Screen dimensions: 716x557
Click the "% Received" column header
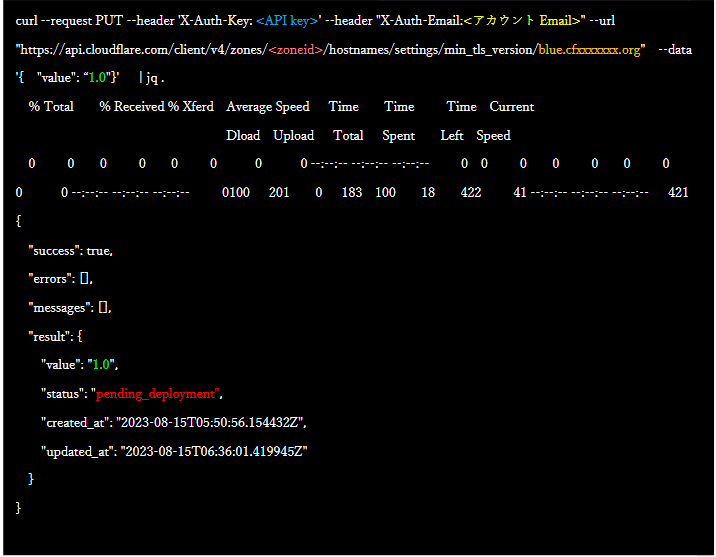click(132, 106)
